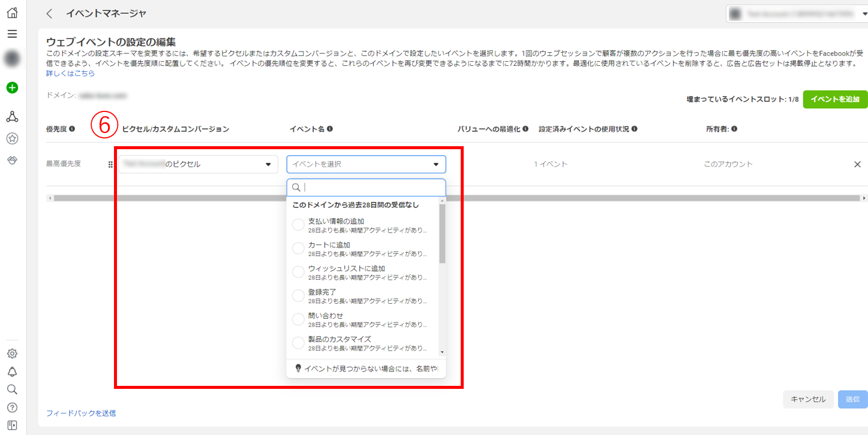Open the account selector dropdown at top right
The image size is (868, 435).
(x=797, y=13)
